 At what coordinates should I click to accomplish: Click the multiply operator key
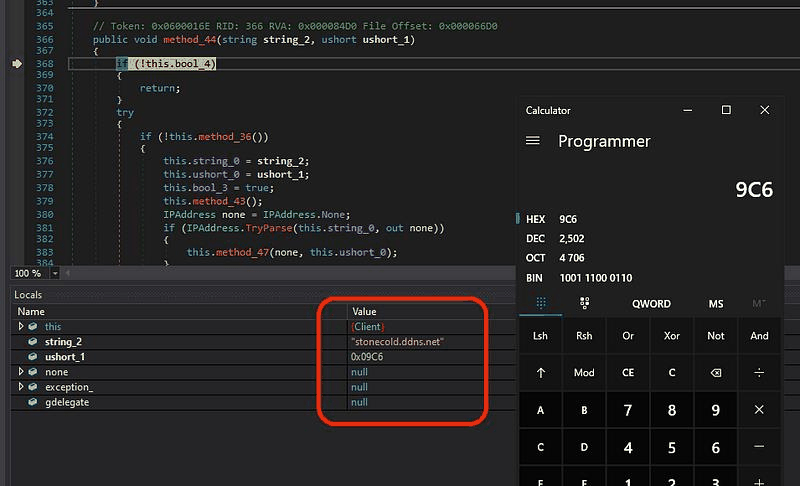point(759,410)
